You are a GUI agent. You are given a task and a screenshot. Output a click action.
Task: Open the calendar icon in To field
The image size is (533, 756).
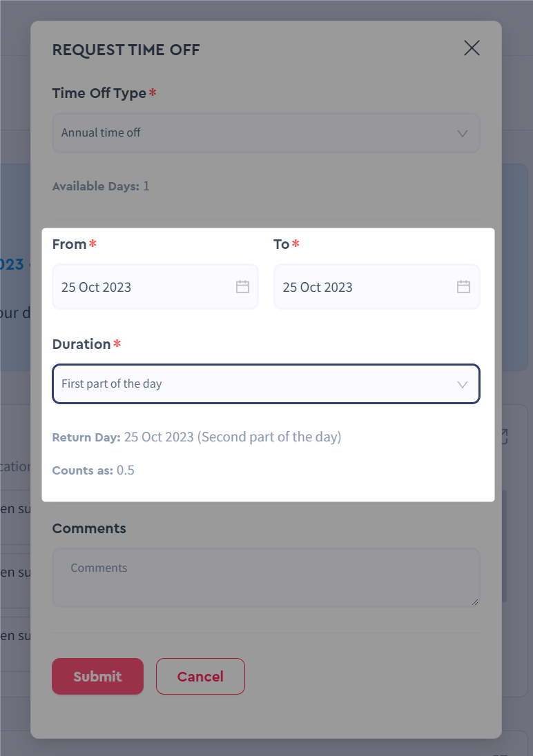[463, 287]
